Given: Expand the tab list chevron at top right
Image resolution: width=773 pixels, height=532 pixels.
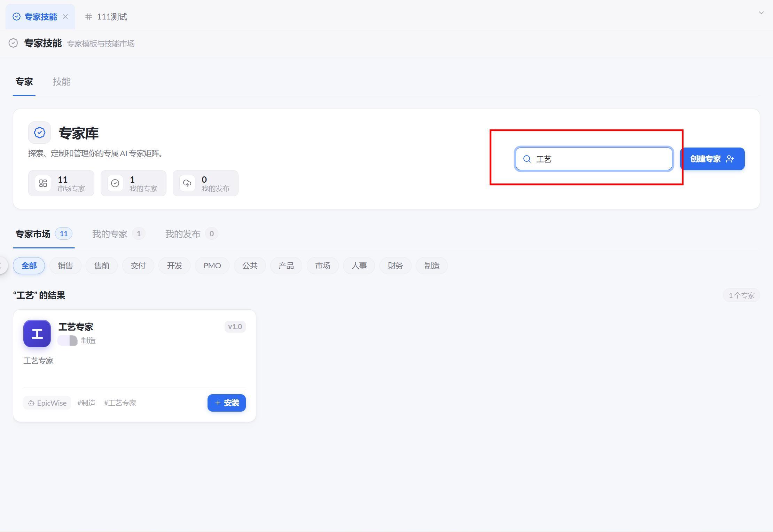Looking at the screenshot, I should click(x=761, y=13).
